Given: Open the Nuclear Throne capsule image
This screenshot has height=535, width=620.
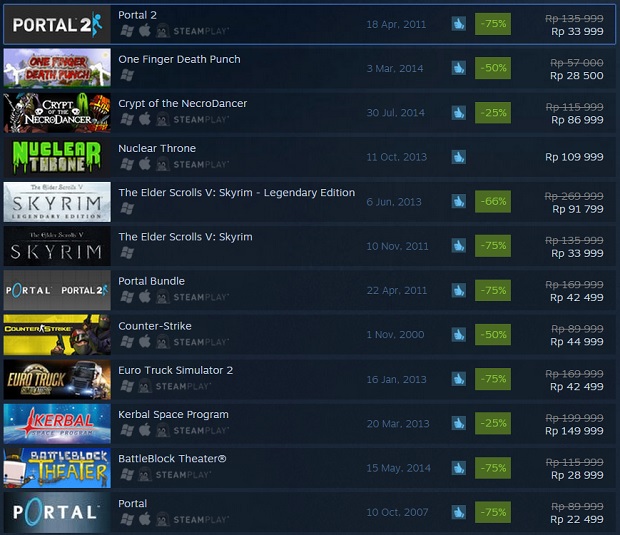Looking at the screenshot, I should coord(57,157).
